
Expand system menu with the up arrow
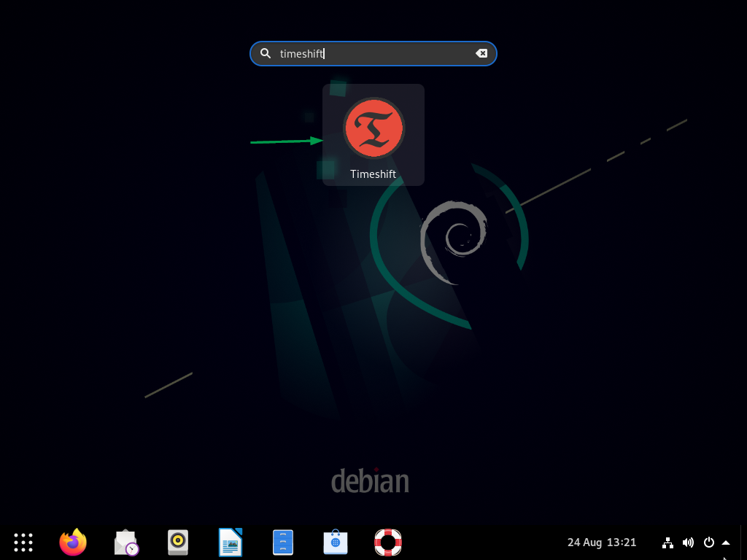[726, 542]
